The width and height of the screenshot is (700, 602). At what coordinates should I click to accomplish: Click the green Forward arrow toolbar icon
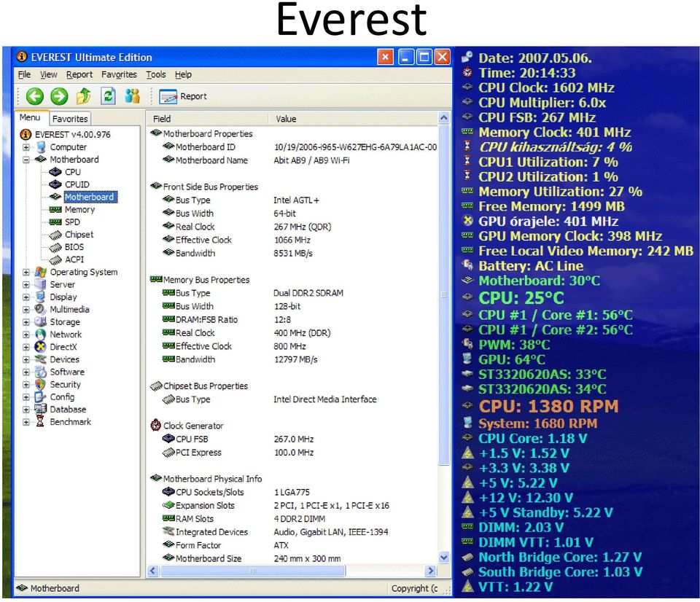coord(59,96)
